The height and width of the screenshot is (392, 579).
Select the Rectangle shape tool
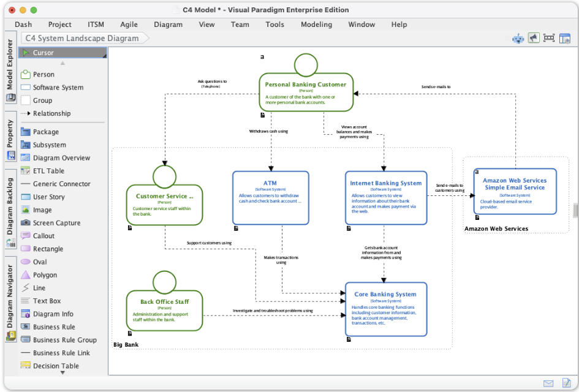(42, 249)
